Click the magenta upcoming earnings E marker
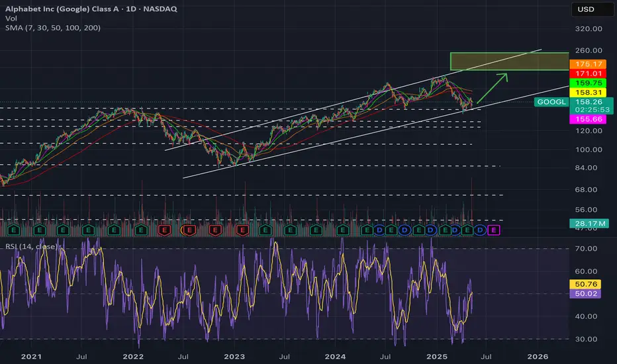The image size is (617, 364). pos(494,230)
